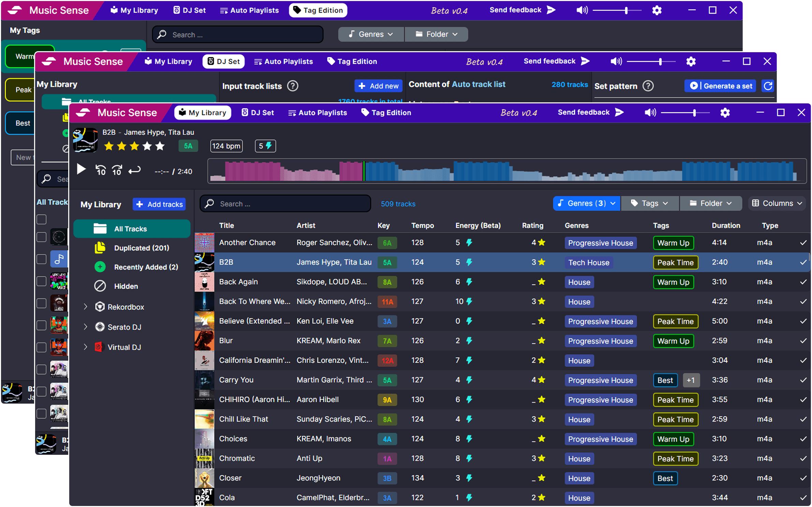Click the Add tracks button
Viewport: 812px width, 507px height.
[x=159, y=204]
